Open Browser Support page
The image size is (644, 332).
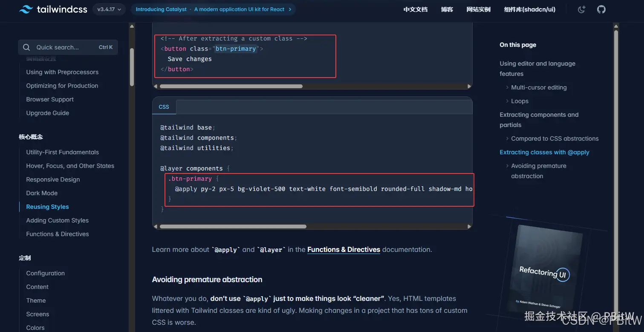50,99
